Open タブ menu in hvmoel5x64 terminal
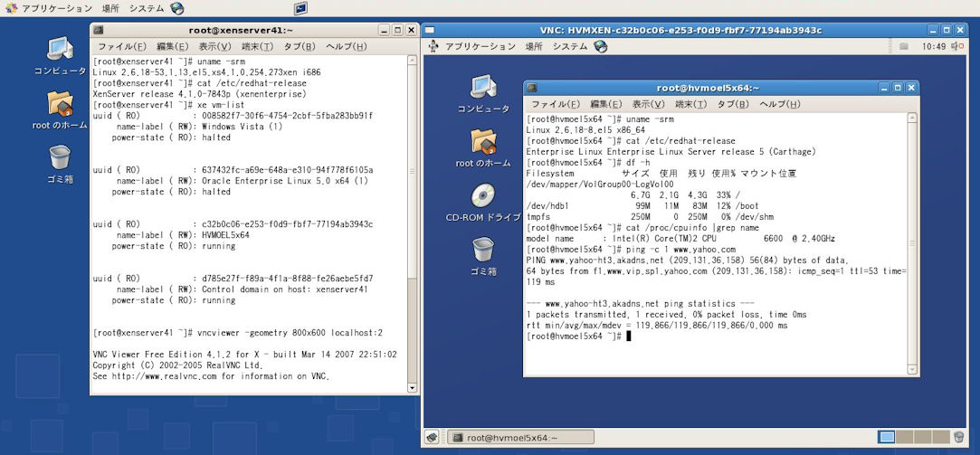Screen dimensions: 980x455 click(x=733, y=104)
